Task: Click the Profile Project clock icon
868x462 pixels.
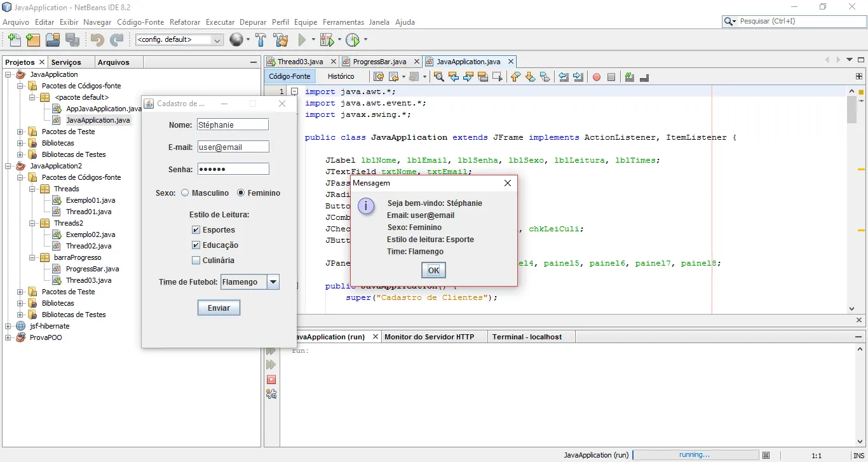Action: point(353,40)
